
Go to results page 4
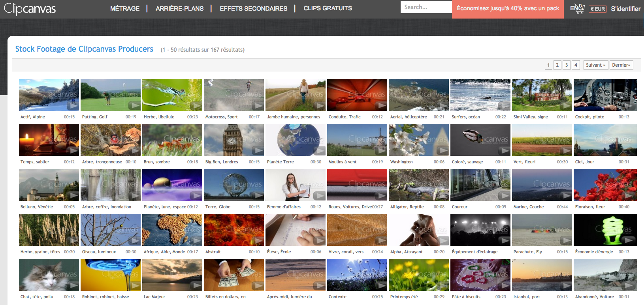click(x=576, y=65)
